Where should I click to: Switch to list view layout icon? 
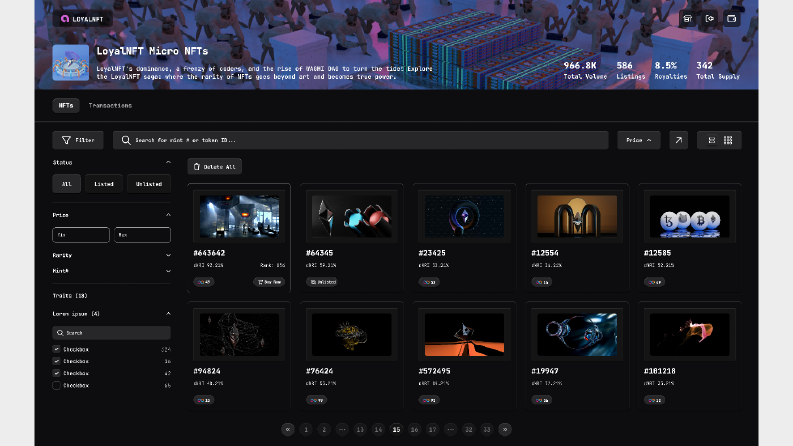(x=712, y=140)
